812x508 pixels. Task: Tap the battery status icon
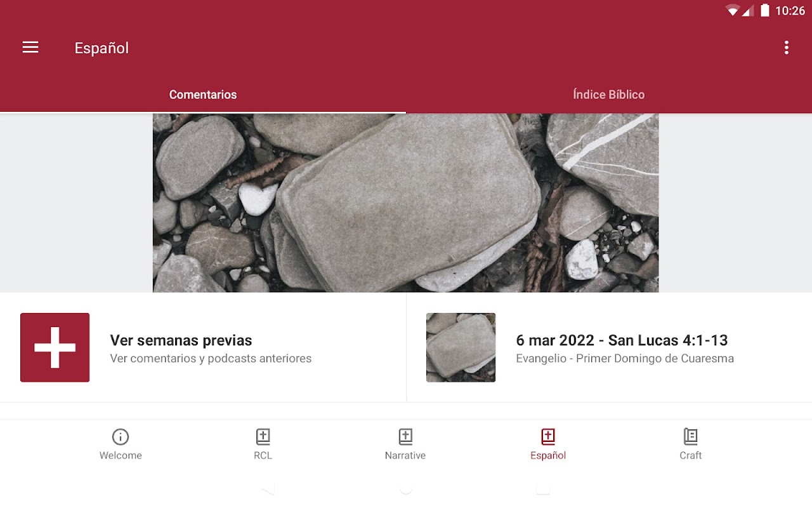click(x=765, y=10)
